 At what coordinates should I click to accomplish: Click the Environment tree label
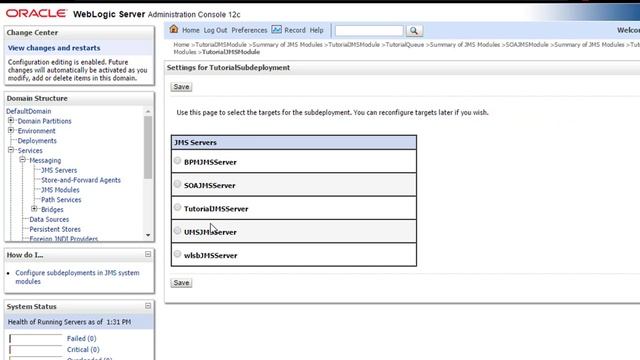pyautogui.click(x=36, y=131)
